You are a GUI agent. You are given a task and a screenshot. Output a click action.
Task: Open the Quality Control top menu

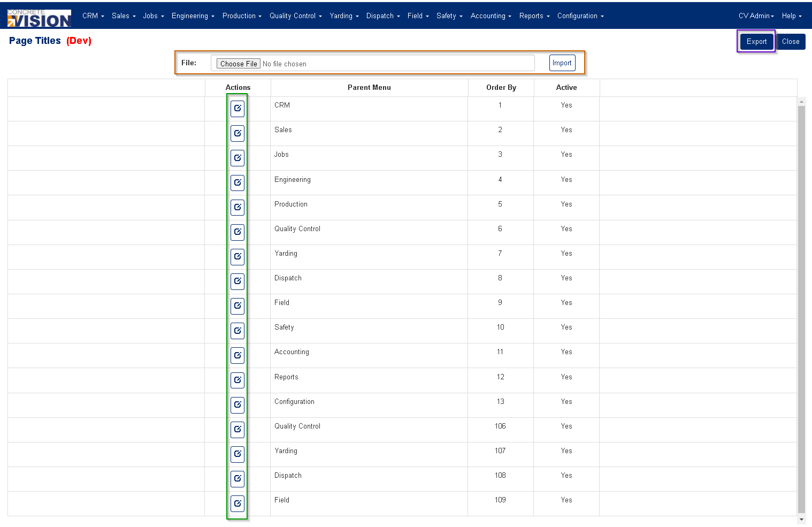pyautogui.click(x=296, y=16)
